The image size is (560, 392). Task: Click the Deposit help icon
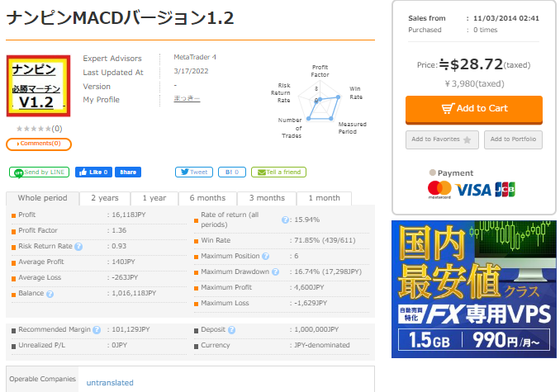coord(231,330)
